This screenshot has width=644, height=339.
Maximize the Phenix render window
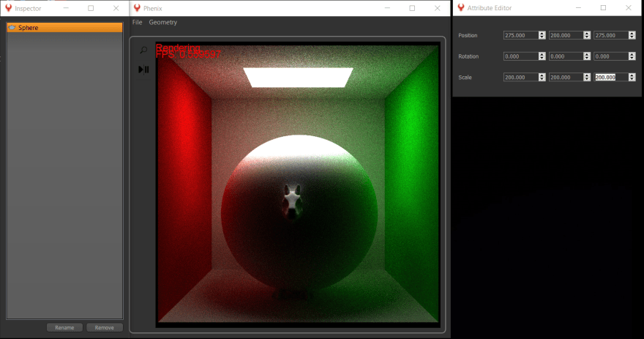tap(412, 8)
